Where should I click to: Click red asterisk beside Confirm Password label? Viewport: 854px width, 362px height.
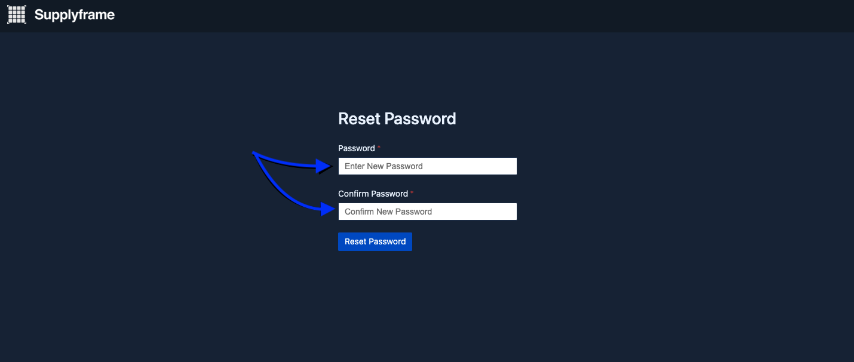[x=412, y=192]
